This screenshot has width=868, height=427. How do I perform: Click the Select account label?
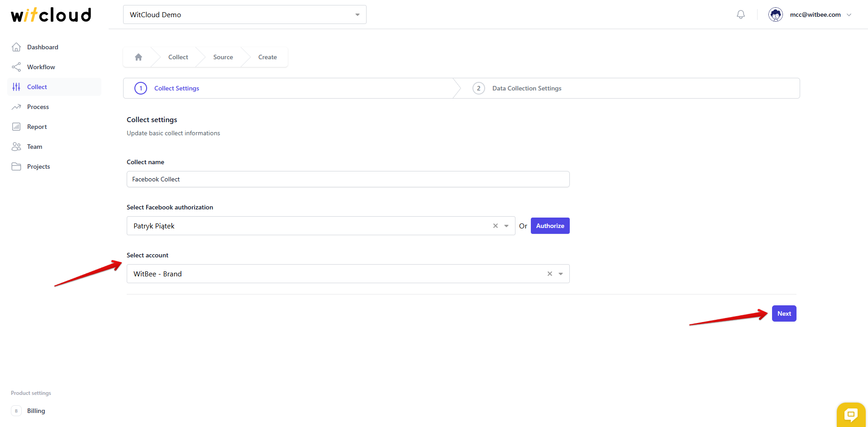coord(148,255)
